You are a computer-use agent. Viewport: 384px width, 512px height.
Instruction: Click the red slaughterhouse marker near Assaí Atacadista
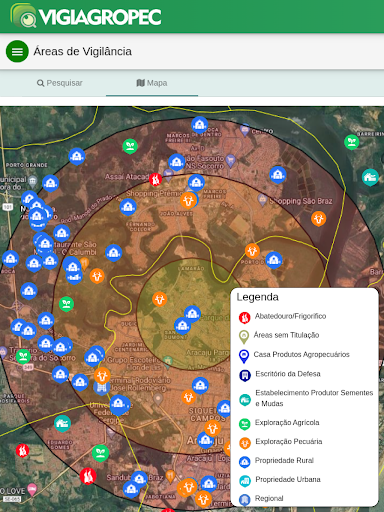point(155,179)
